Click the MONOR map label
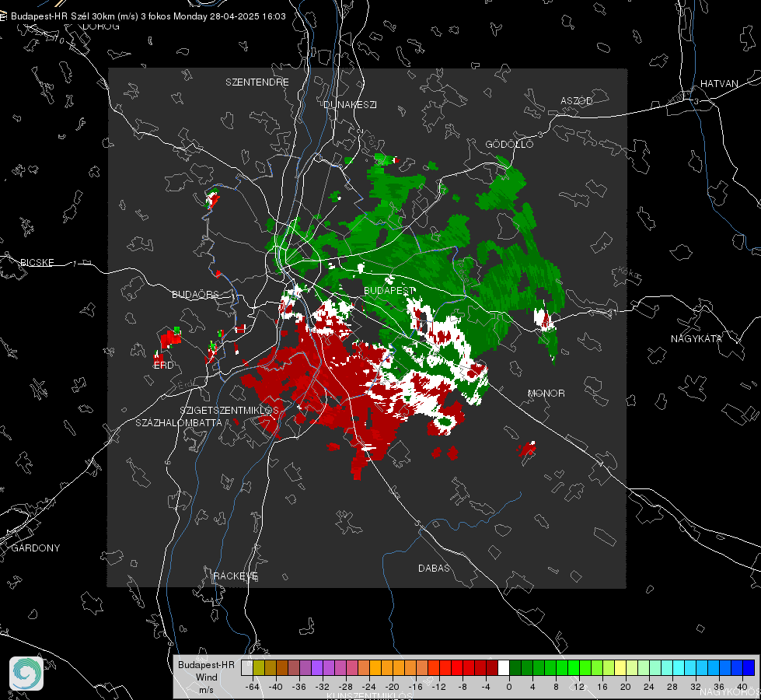This screenshot has width=761, height=700. pos(546,394)
